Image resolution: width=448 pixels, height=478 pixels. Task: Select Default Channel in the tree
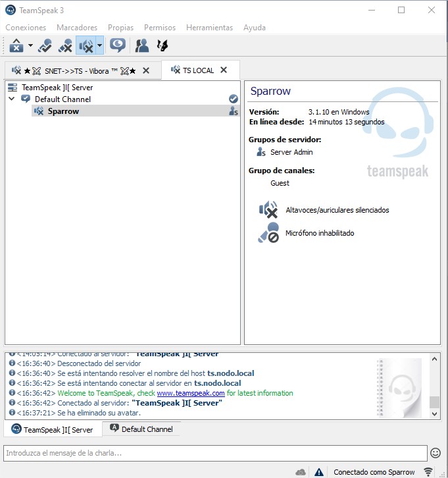tap(62, 99)
